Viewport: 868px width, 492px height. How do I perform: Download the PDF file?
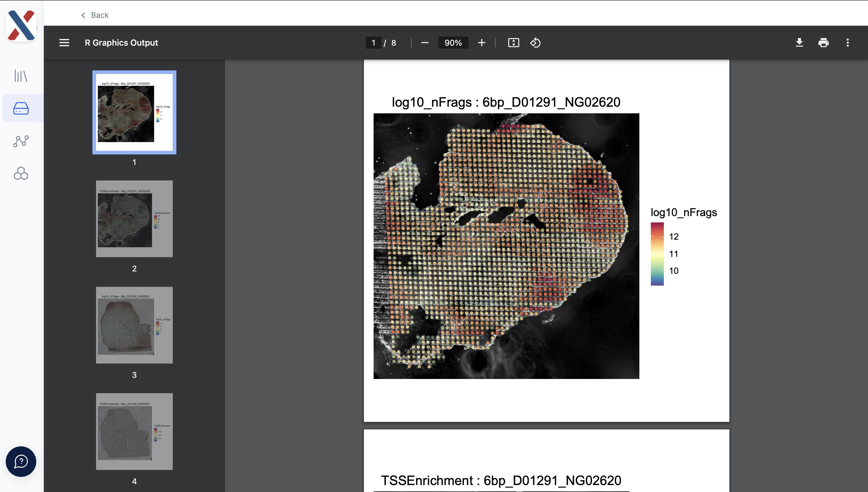[x=799, y=43]
